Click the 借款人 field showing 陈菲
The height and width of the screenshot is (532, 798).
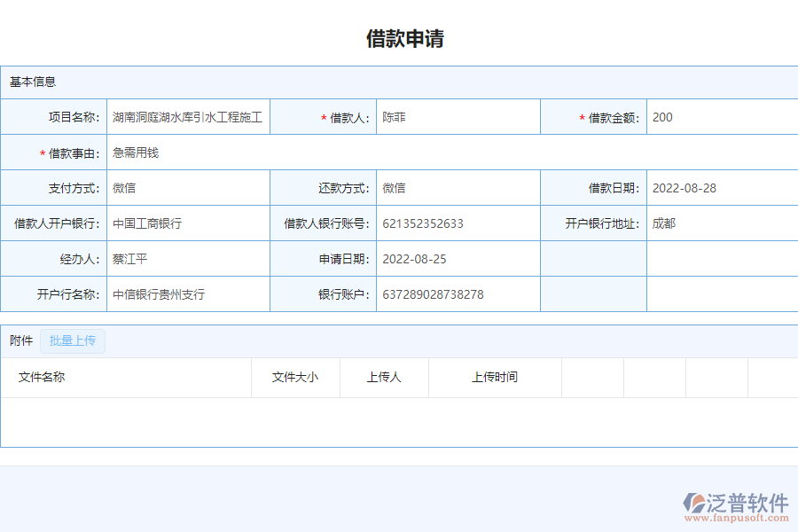[x=458, y=116]
